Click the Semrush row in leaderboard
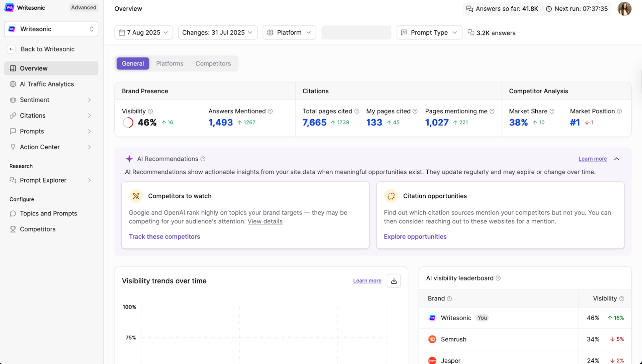642x364 pixels. [525, 339]
